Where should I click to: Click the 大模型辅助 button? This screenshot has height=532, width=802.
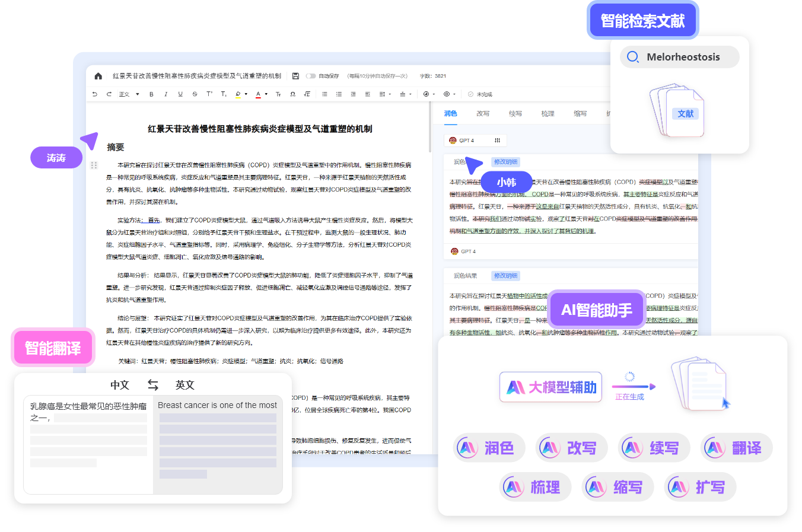551,387
